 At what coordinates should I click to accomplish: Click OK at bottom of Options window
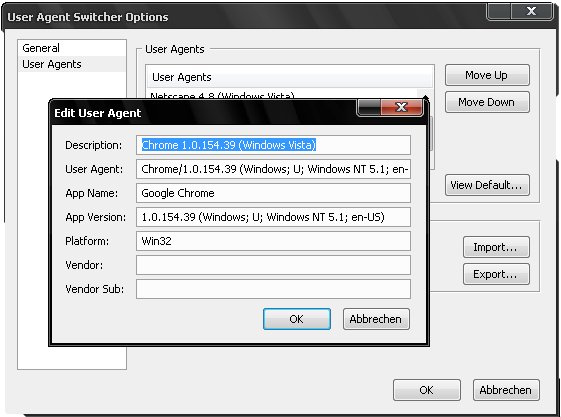click(427, 390)
